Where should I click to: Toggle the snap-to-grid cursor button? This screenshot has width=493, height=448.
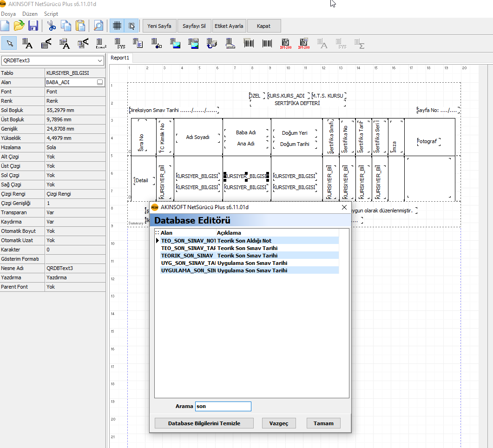[131, 26]
